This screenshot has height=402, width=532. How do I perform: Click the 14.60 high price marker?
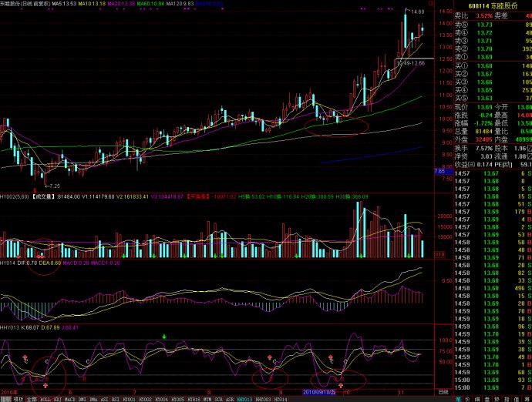(416, 12)
